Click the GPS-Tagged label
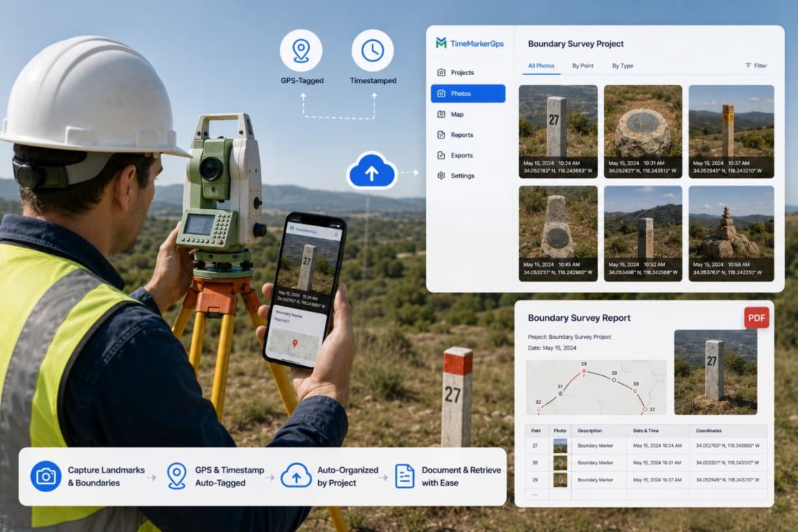Screen dimensions: 798x532 [x=302, y=80]
